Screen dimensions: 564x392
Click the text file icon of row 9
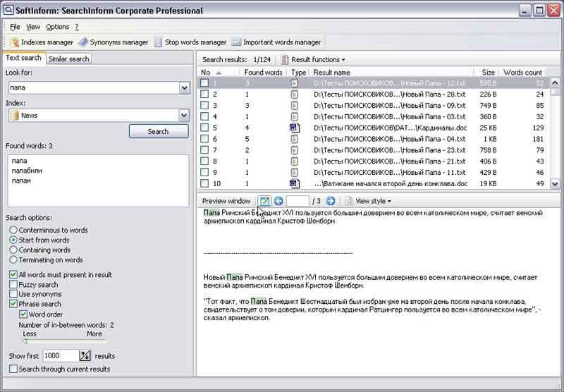pos(294,172)
